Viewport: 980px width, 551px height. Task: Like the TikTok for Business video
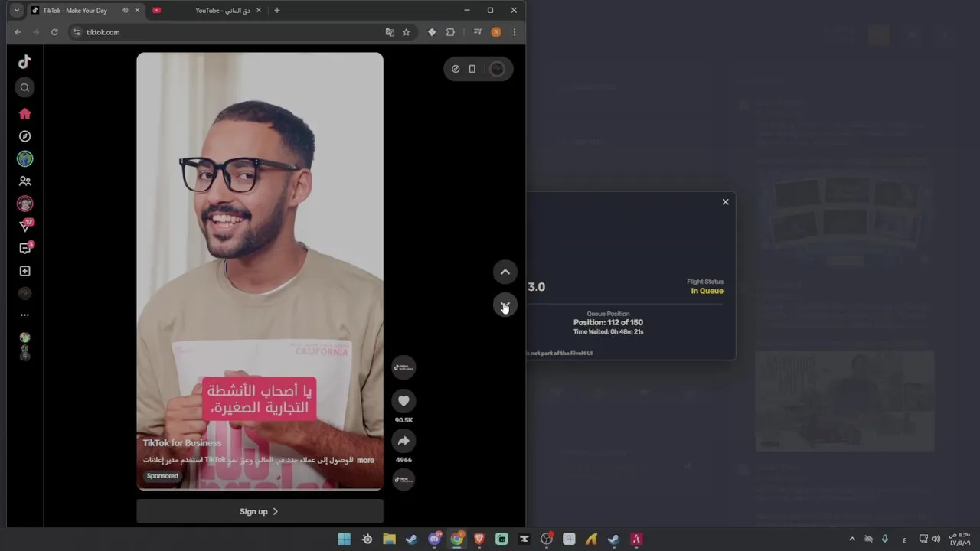tap(403, 400)
